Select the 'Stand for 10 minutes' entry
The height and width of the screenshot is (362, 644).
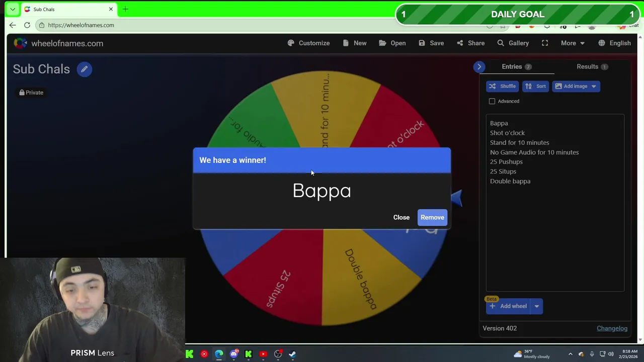(x=519, y=142)
